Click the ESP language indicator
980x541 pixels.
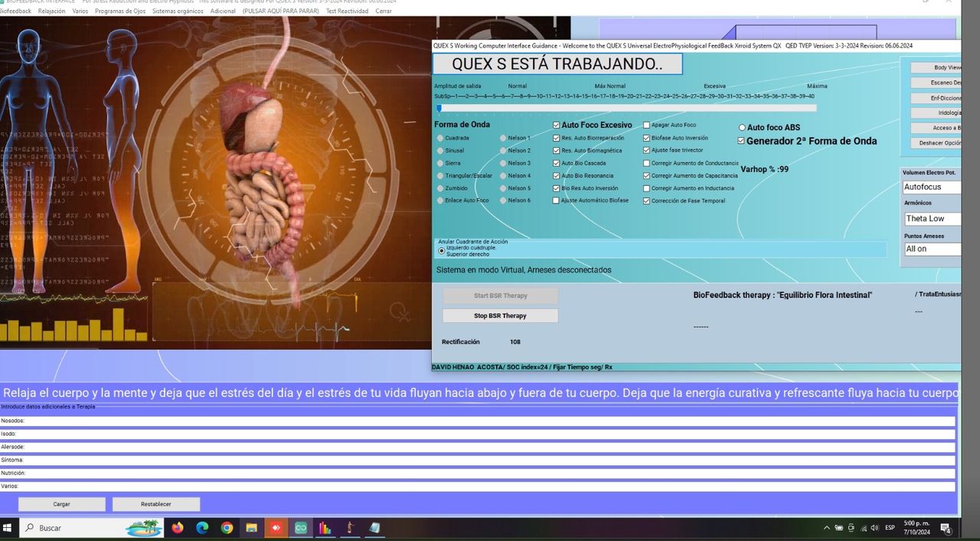point(890,528)
